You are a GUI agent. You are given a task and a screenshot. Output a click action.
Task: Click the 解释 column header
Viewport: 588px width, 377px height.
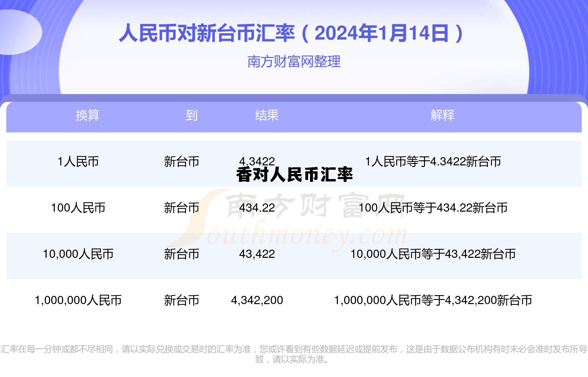441,116
